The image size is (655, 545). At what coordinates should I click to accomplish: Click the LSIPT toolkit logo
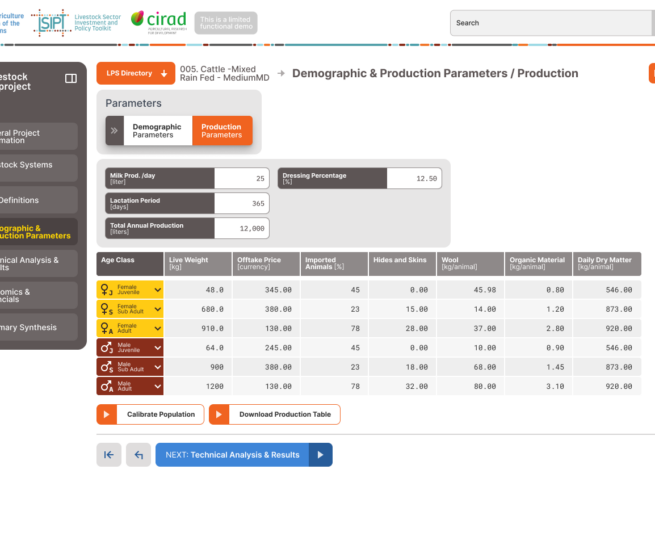pos(52,22)
